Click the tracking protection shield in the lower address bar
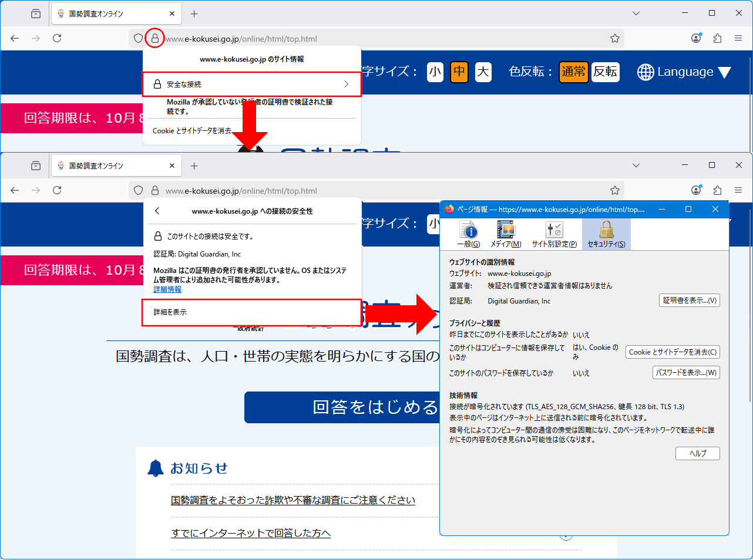The image size is (753, 560). click(x=139, y=190)
